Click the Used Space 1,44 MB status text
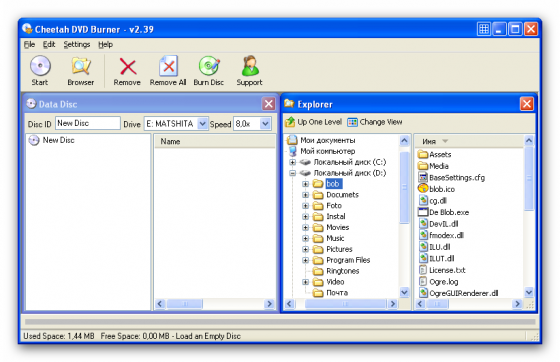 59,336
